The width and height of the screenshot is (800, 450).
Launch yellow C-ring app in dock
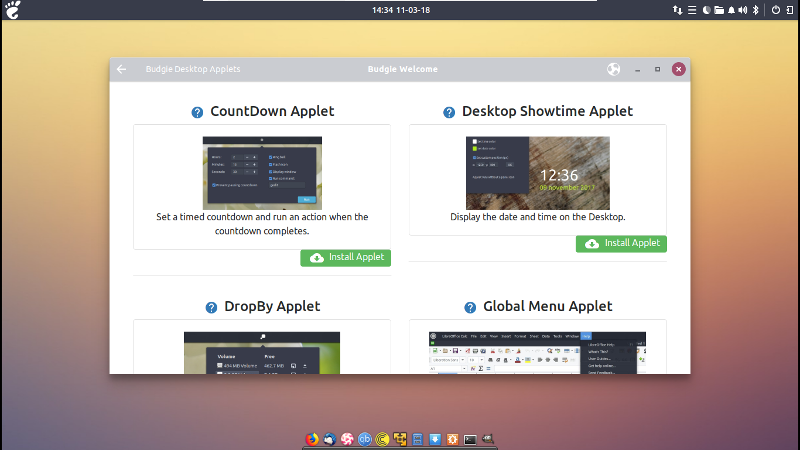(x=382, y=439)
